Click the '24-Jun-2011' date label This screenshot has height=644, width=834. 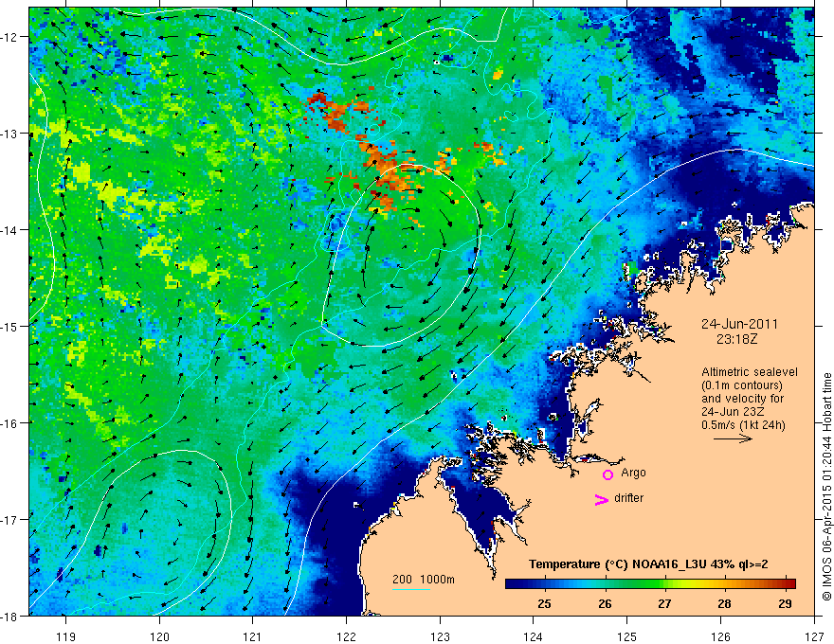[739, 324]
